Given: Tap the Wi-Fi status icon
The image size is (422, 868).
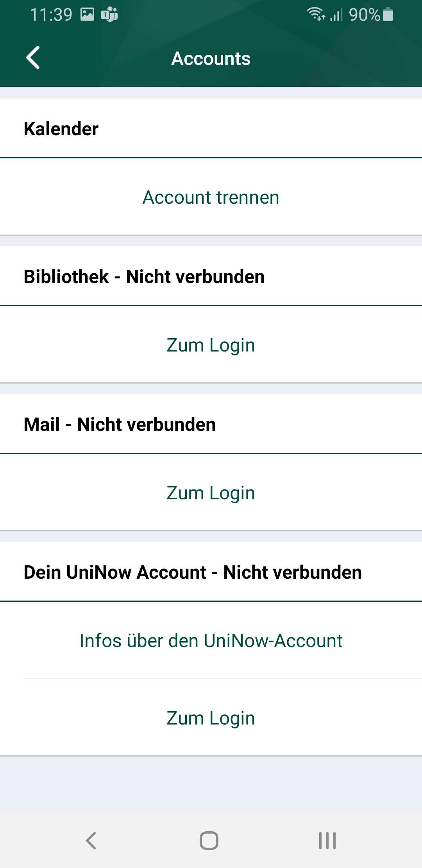Looking at the screenshot, I should pos(316,14).
